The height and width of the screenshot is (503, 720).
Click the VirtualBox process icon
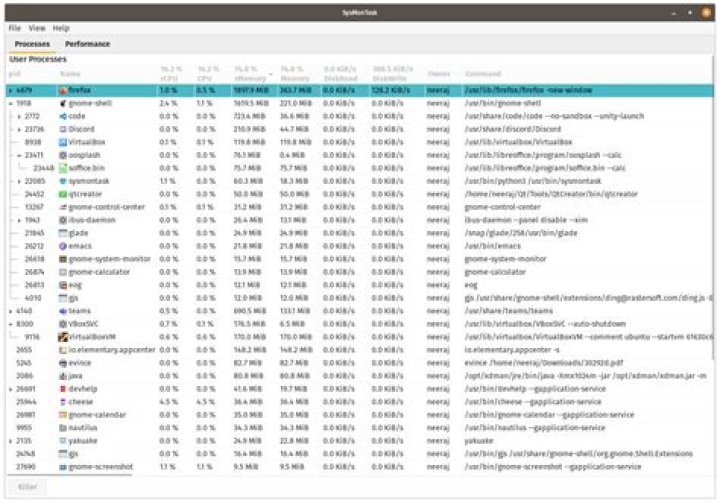63,142
